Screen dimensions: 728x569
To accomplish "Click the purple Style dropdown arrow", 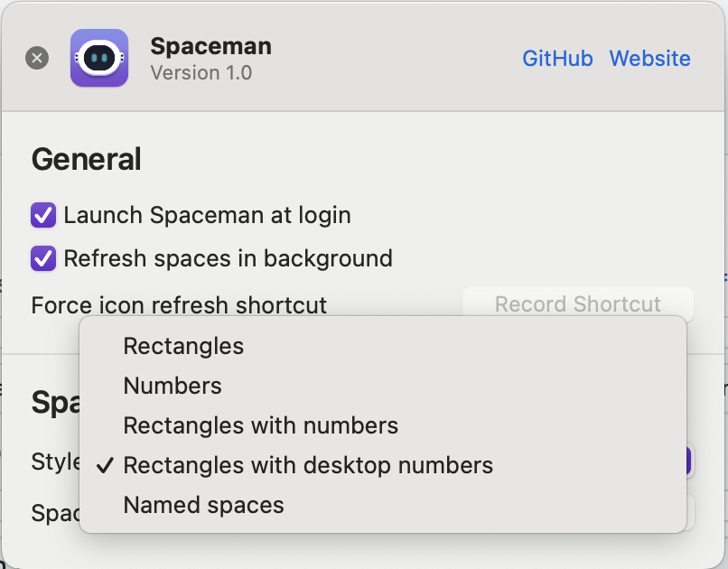I will point(688,462).
